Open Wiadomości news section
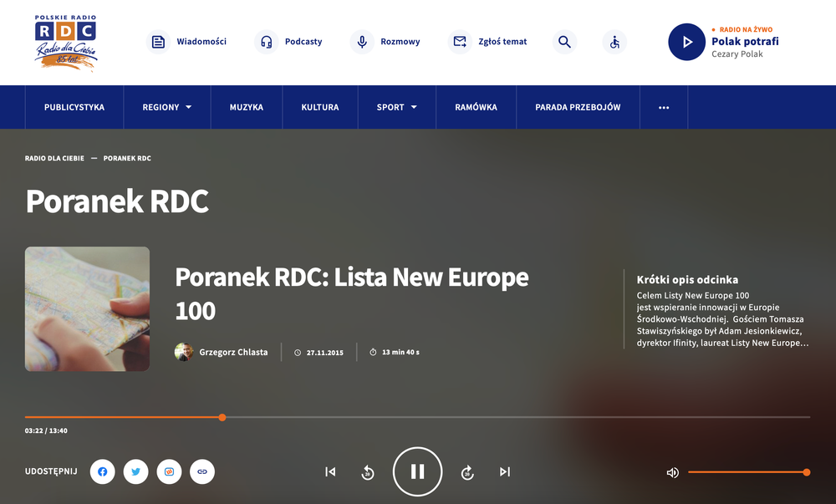 click(x=186, y=42)
